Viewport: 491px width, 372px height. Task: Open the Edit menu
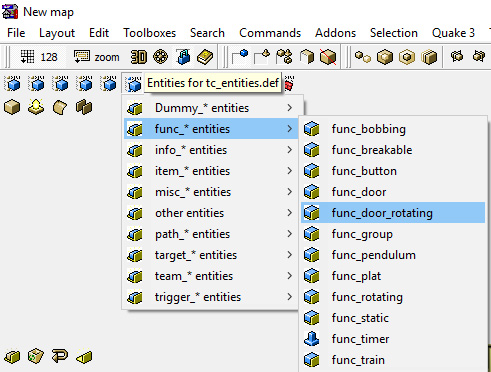point(99,33)
